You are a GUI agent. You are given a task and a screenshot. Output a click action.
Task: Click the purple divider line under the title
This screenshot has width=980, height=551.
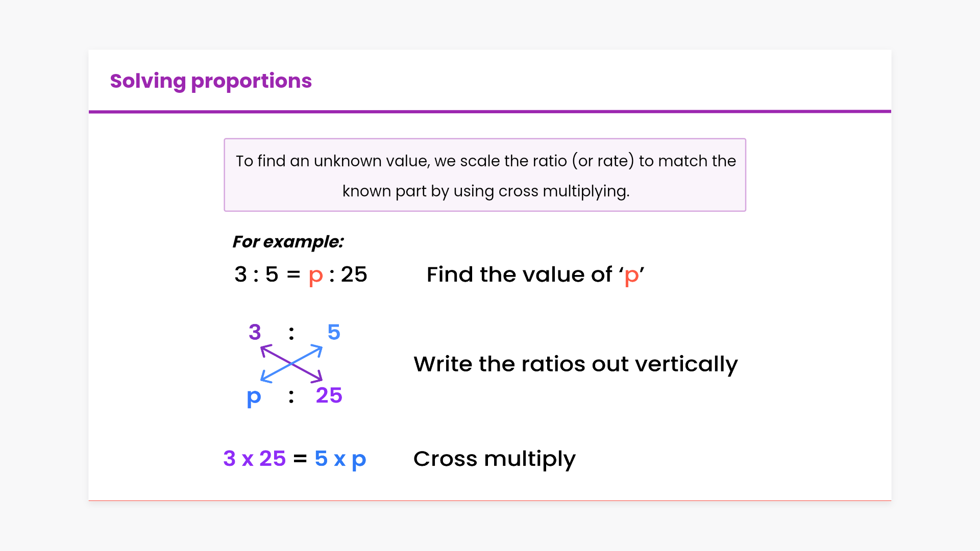pyautogui.click(x=490, y=111)
